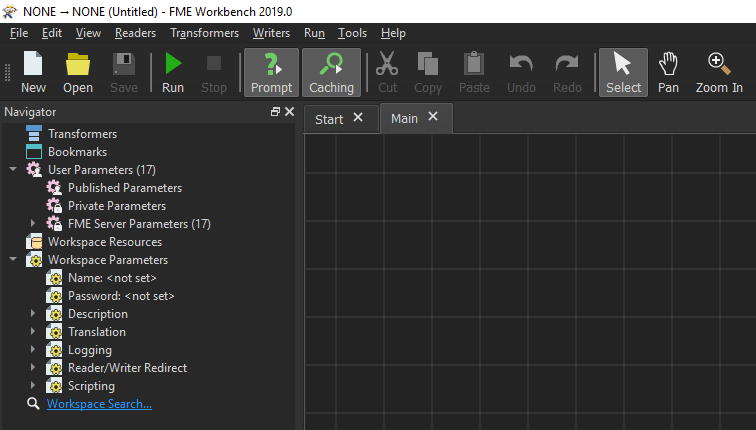Image resolution: width=756 pixels, height=430 pixels.
Task: Select Workspace Resources item
Action: pos(105,242)
